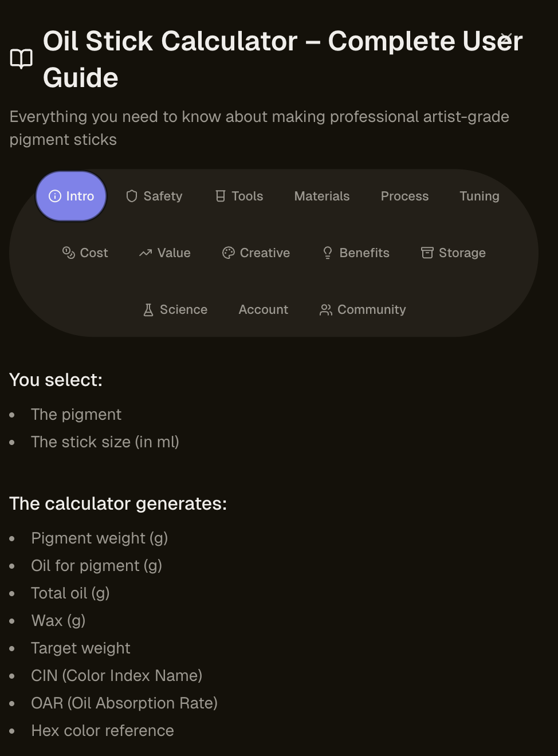The height and width of the screenshot is (756, 558).
Task: Open the Materials tab
Action: click(x=321, y=196)
